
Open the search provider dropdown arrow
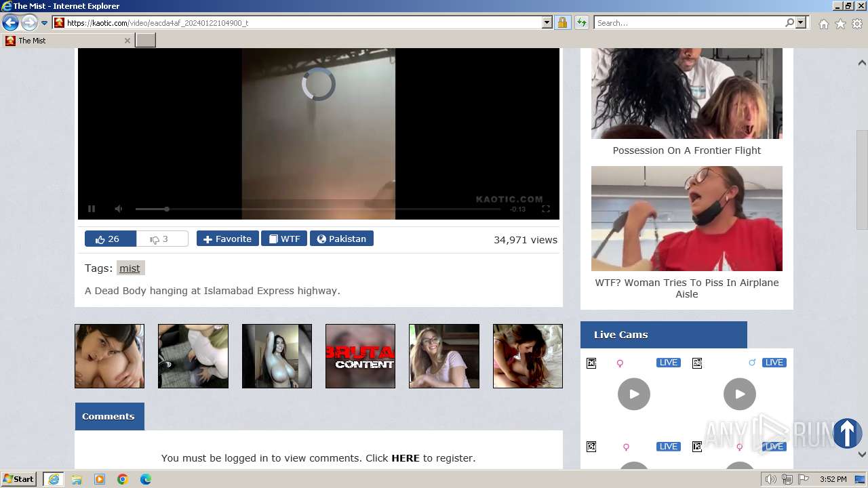[801, 22]
